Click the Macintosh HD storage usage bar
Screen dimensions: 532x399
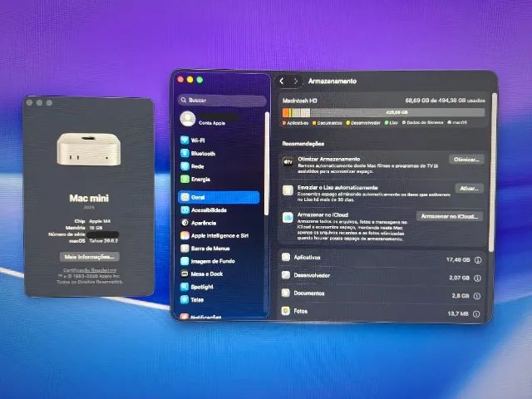tap(383, 113)
